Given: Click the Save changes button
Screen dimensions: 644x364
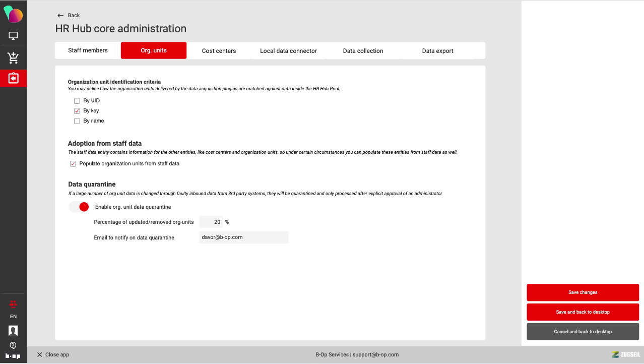Looking at the screenshot, I should coord(583,292).
